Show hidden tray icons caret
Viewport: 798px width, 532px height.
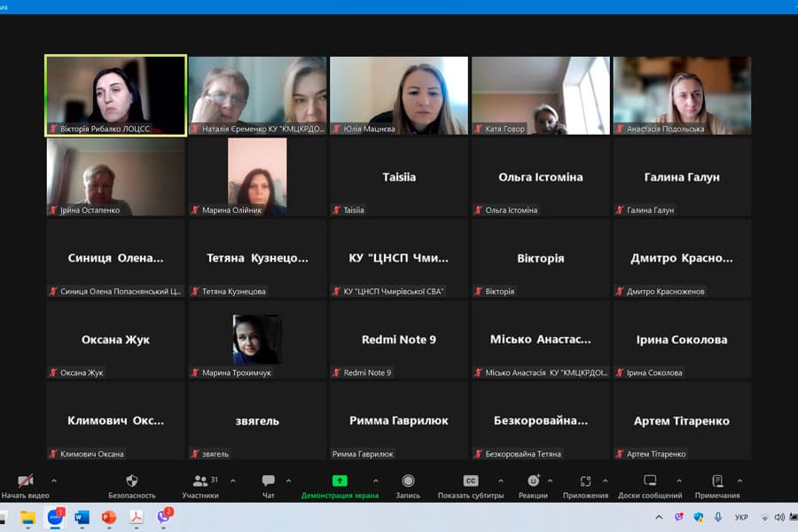659,517
